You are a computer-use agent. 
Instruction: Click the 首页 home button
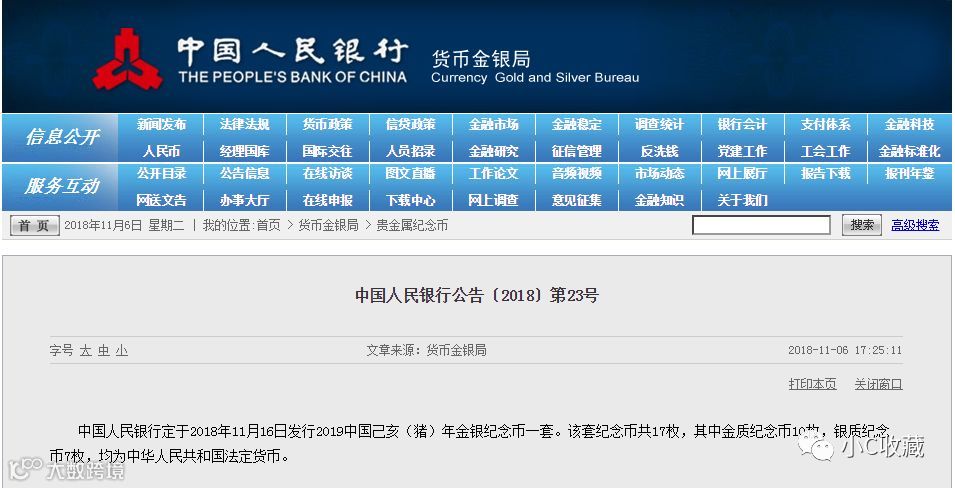coord(35,226)
